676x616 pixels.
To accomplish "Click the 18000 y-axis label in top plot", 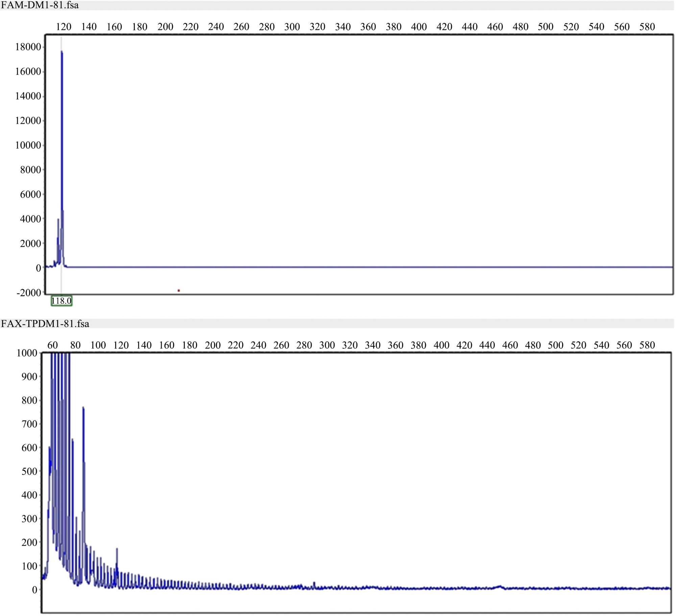I will click(x=28, y=47).
